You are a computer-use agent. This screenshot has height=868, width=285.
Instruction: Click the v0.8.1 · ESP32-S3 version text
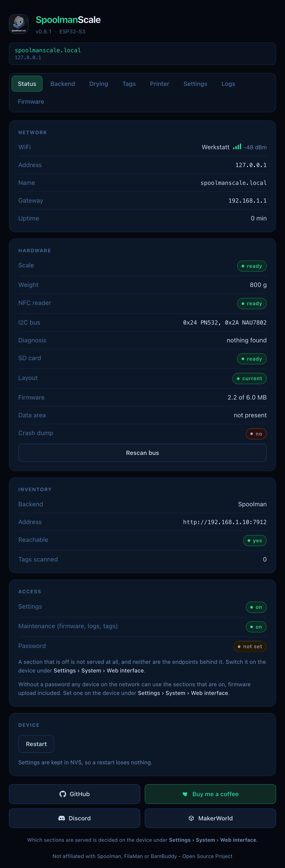pos(60,32)
